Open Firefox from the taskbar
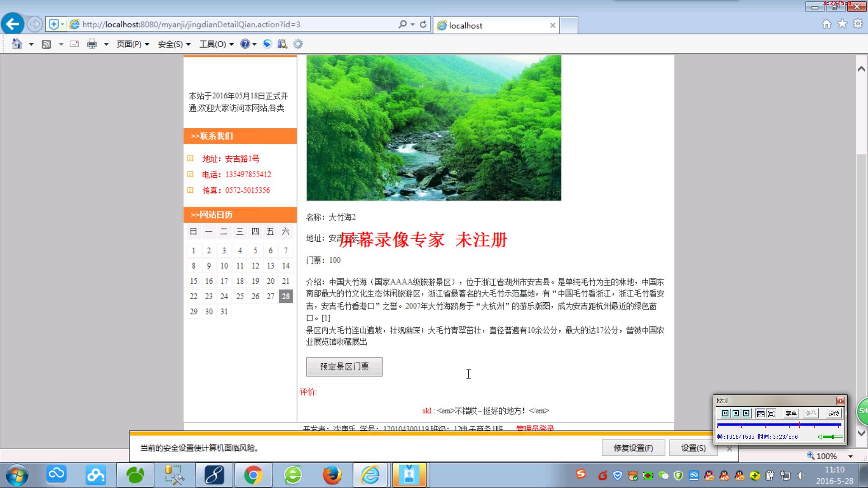This screenshot has height=488, width=868. point(332,475)
